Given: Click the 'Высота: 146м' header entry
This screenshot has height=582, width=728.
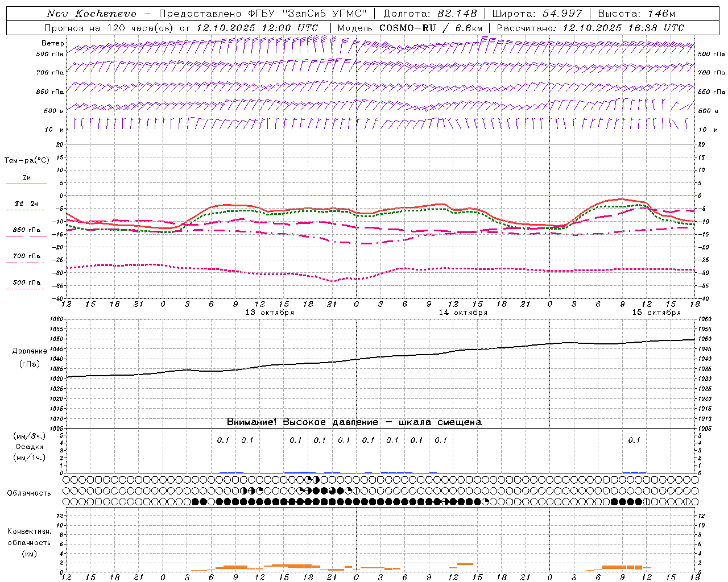Looking at the screenshot, I should [636, 14].
